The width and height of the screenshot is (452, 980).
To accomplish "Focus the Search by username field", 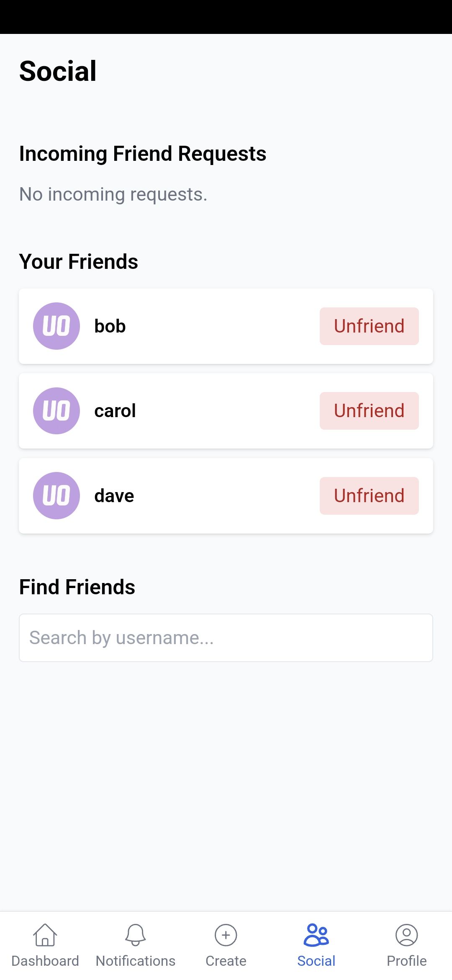I will (226, 638).
